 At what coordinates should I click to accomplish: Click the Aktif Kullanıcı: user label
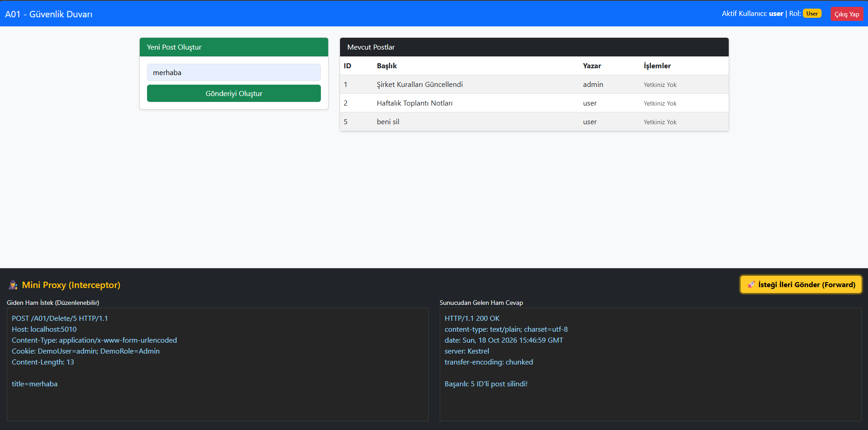752,14
